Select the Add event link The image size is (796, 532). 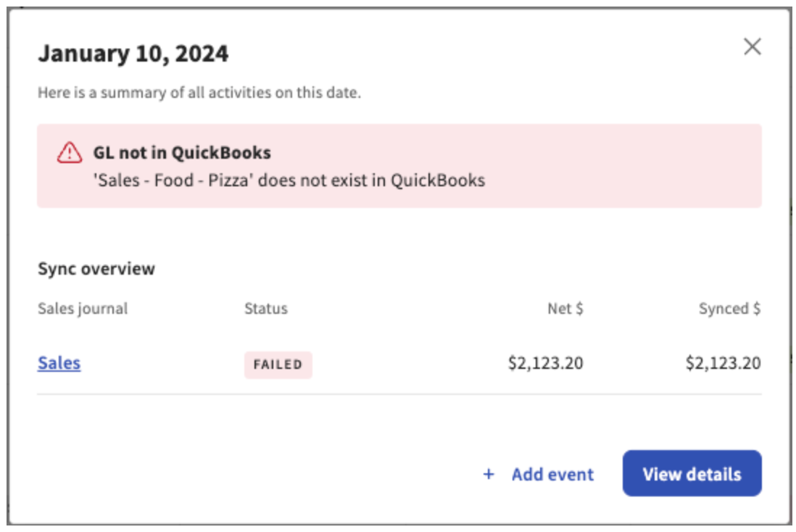click(x=552, y=474)
